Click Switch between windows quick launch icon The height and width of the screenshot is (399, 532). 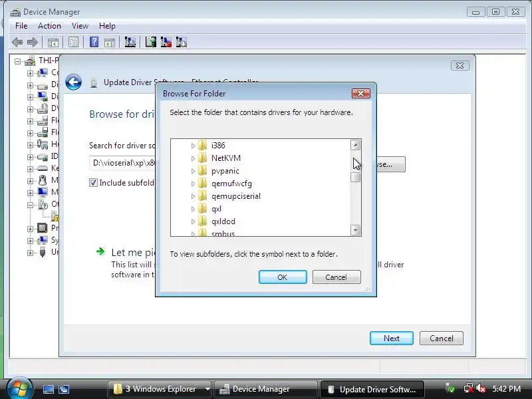pos(64,389)
